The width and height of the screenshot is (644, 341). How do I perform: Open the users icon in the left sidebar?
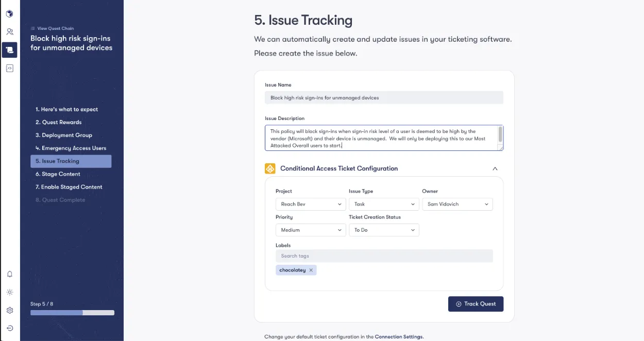[9, 31]
